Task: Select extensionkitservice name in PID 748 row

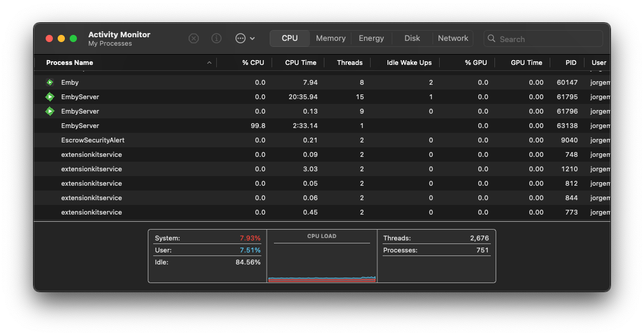Action: tap(91, 154)
